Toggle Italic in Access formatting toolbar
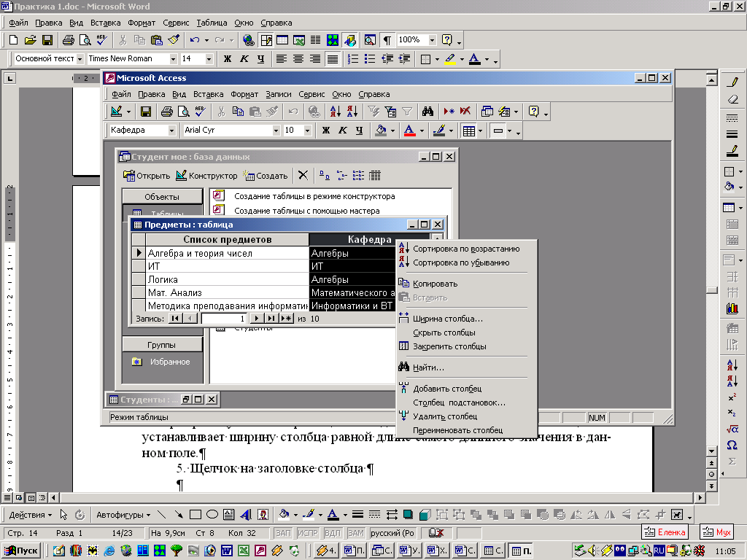Image resolution: width=747 pixels, height=560 pixels. tap(343, 130)
